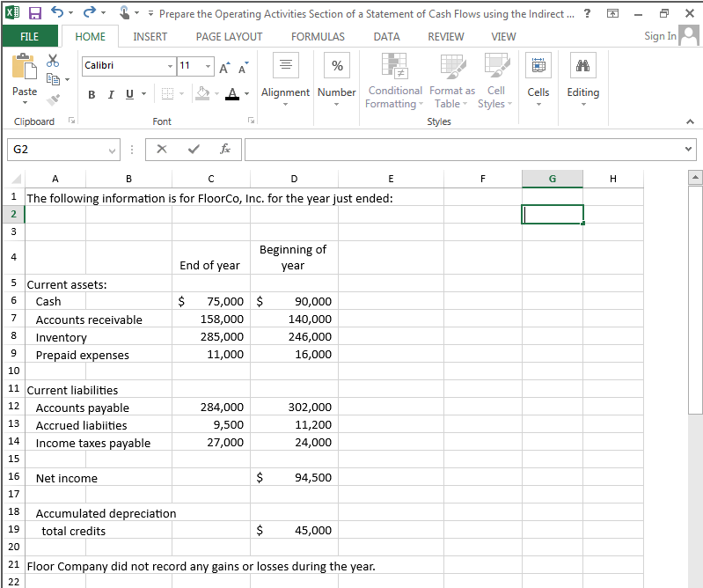The height and width of the screenshot is (588, 703).
Task: Toggle bold formatting
Action: [x=92, y=94]
